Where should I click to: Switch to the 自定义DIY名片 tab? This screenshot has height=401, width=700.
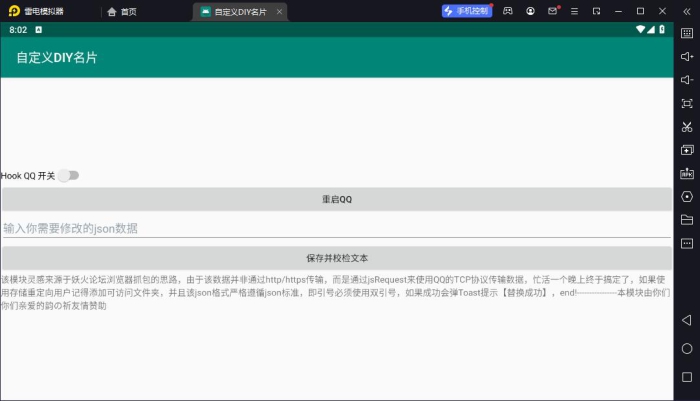(239, 12)
